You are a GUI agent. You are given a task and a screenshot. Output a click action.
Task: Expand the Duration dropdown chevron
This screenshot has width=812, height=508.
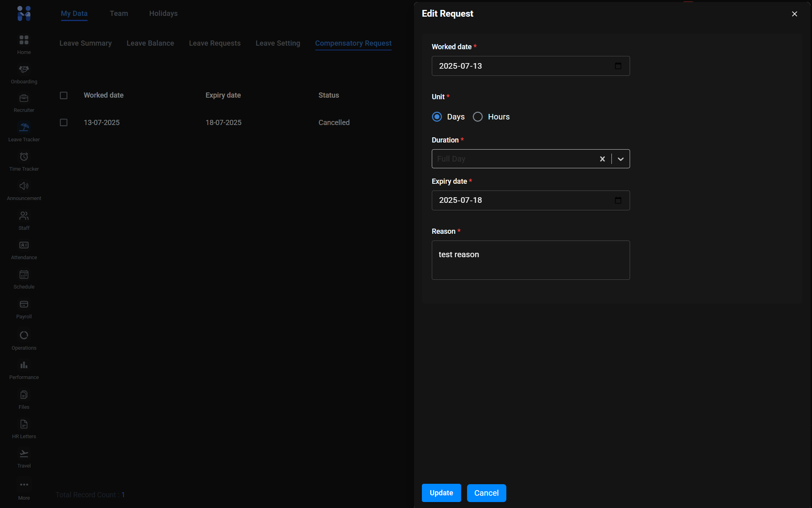tap(620, 159)
